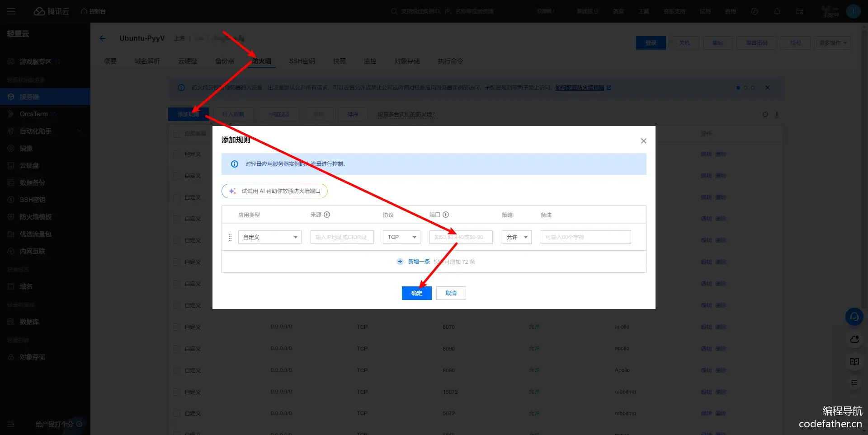868x435 pixels.
Task: Click the info icon next to 来源
Action: point(327,215)
